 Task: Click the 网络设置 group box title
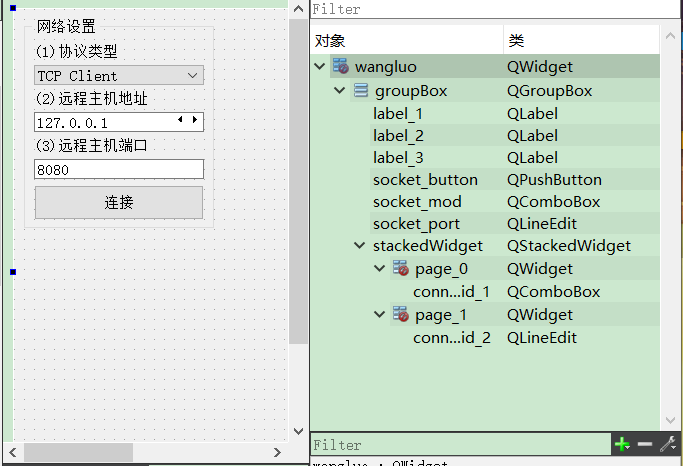click(66, 27)
